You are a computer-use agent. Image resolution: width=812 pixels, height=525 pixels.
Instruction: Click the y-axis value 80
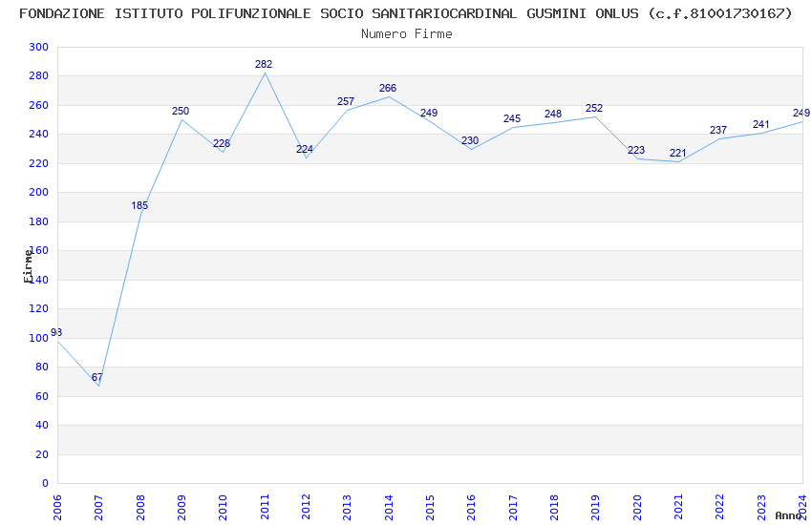[42, 367]
